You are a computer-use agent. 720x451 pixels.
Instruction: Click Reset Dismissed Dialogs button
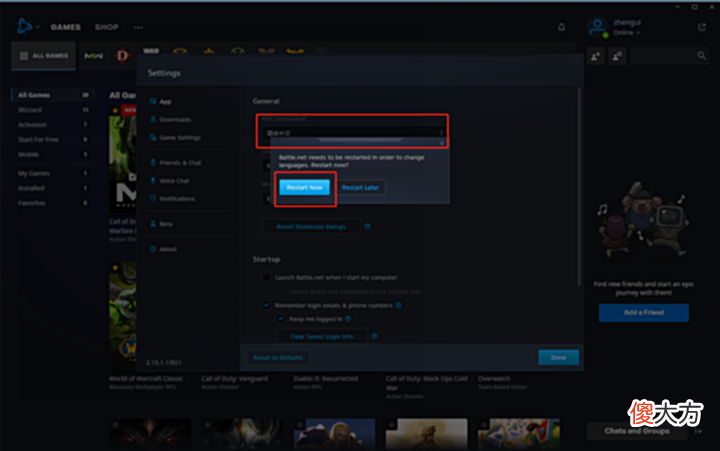pos(311,226)
